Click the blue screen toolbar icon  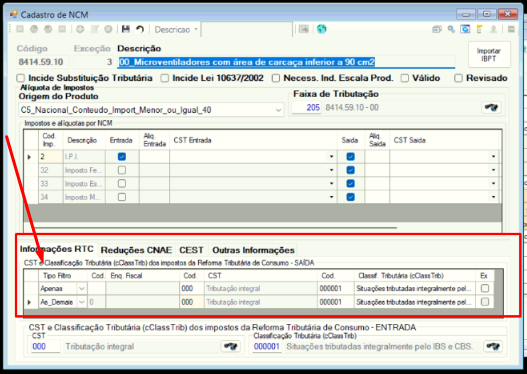tap(465, 30)
